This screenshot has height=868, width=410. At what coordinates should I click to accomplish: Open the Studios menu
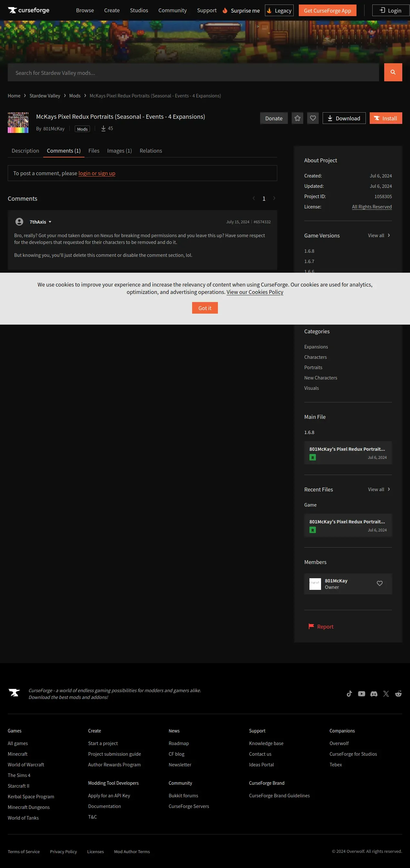point(139,10)
